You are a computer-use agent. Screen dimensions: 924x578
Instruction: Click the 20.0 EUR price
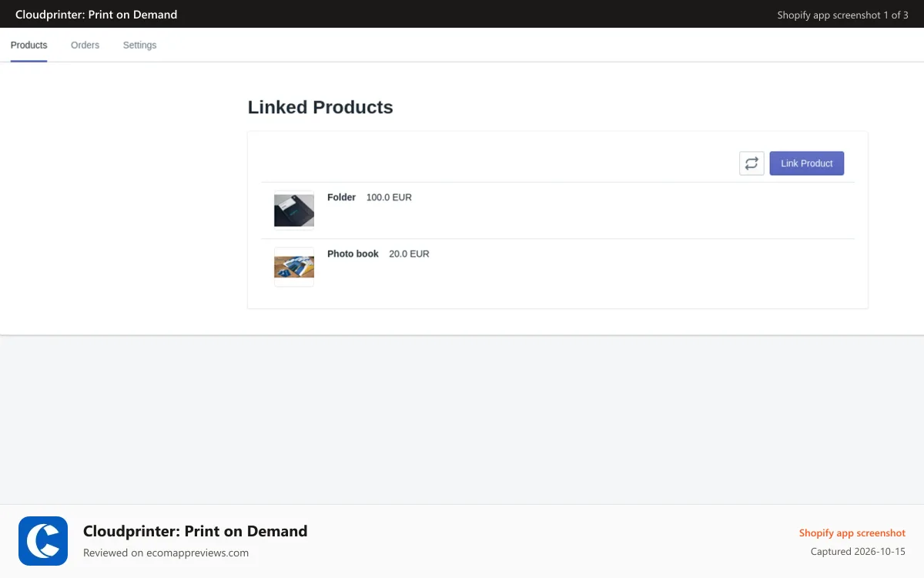point(409,254)
